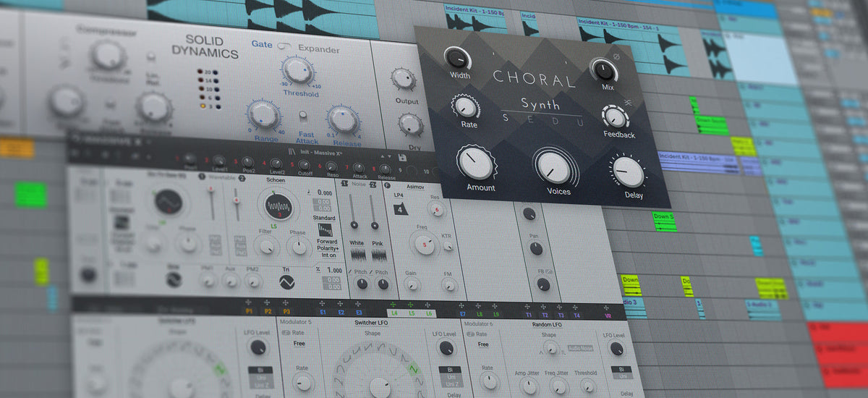Click macro knob 7 Attack

point(359,169)
